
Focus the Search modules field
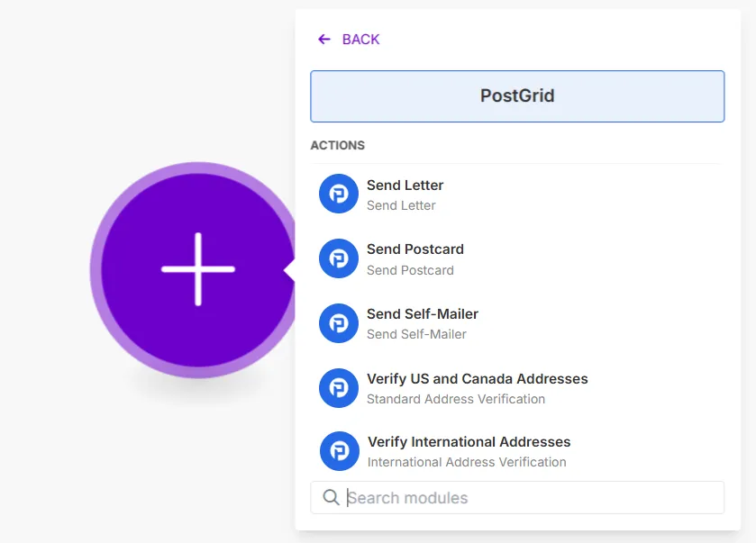coord(516,497)
